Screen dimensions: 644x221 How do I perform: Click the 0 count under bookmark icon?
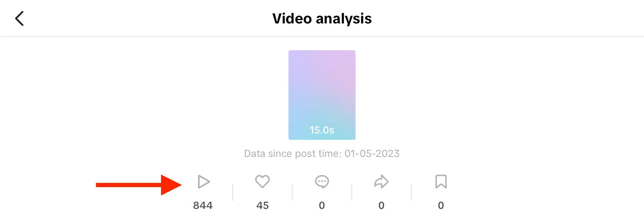click(x=441, y=206)
